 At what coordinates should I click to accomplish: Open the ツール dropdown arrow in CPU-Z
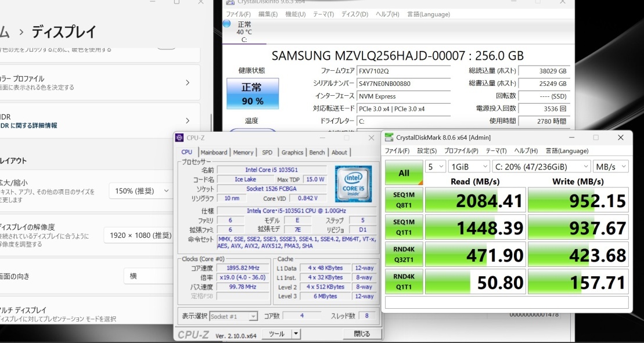pos(296,334)
